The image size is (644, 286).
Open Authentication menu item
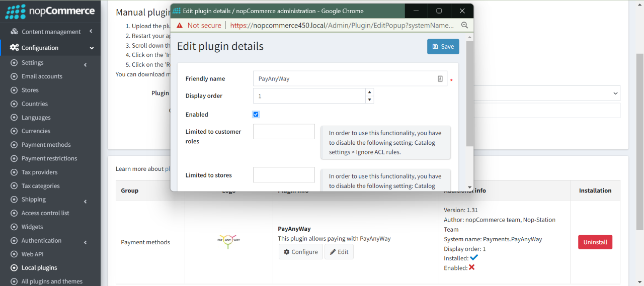pyautogui.click(x=41, y=241)
